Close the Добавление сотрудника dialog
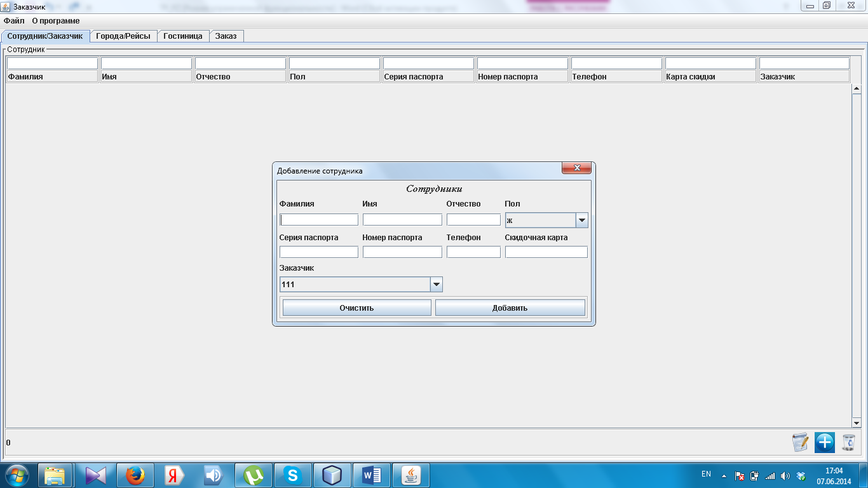 (576, 168)
